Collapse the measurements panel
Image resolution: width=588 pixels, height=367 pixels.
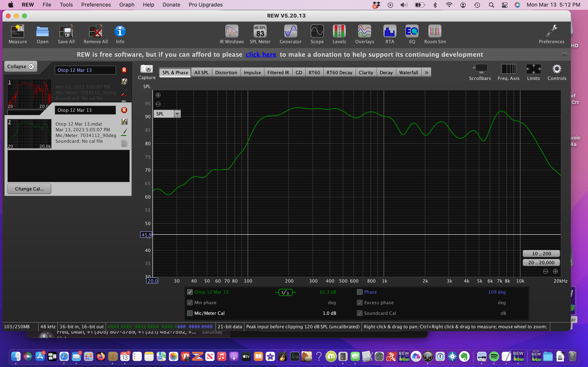click(21, 66)
